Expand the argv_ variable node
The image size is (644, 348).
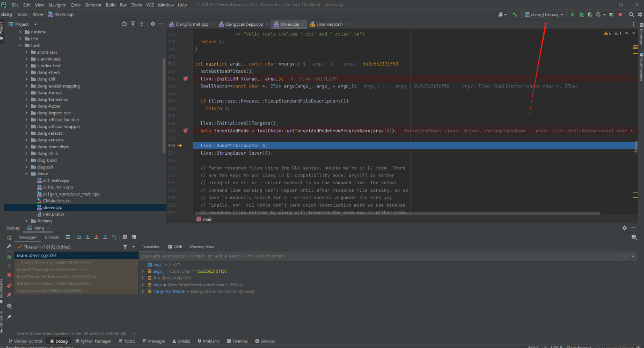(x=143, y=271)
